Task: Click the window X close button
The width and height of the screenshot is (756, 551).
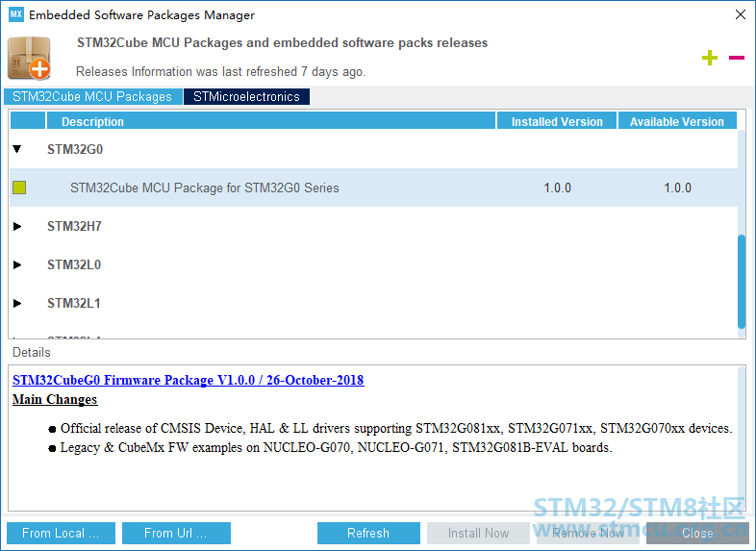Action: pos(741,14)
